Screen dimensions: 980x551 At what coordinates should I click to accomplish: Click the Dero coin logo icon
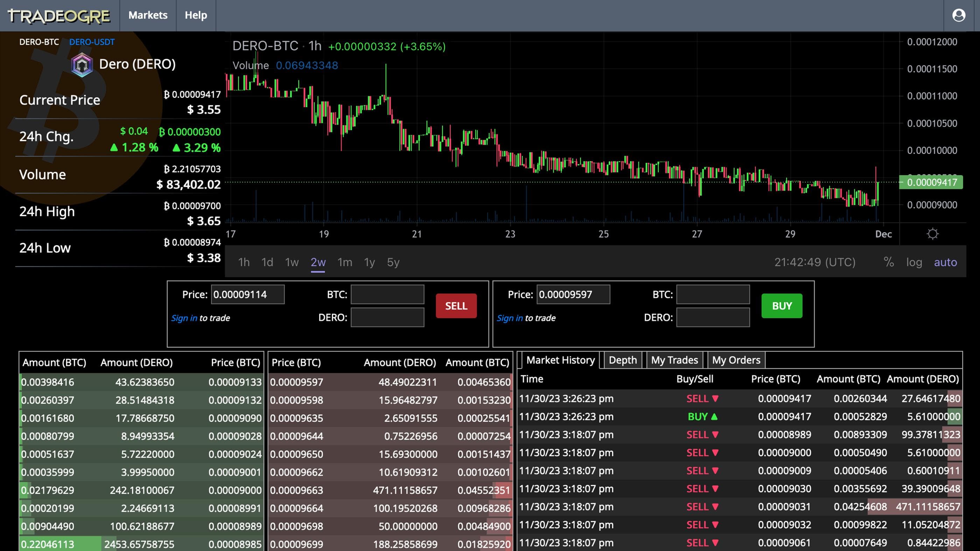[82, 65]
